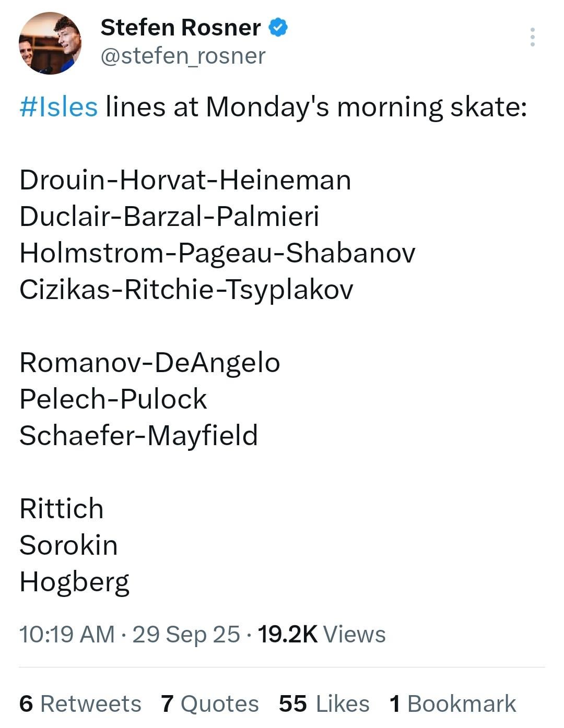Click the 10:19 AM timestamp
The height and width of the screenshot is (728, 564).
coord(66,635)
